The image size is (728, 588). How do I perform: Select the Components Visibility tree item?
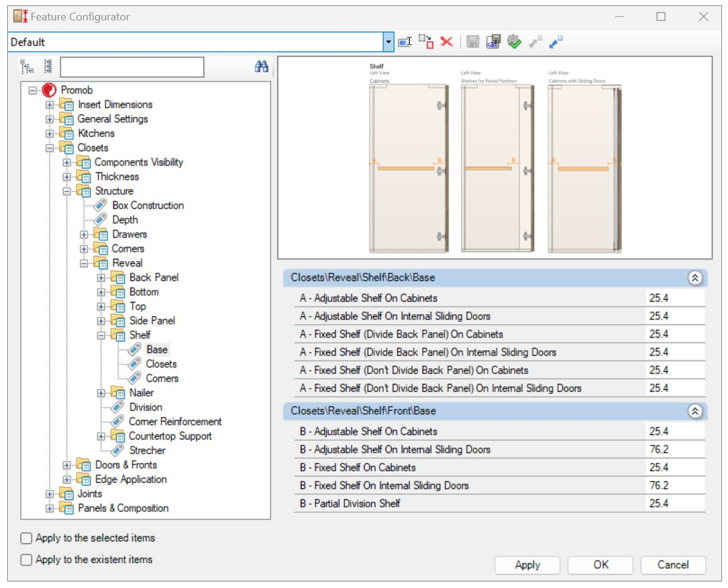tap(139, 162)
